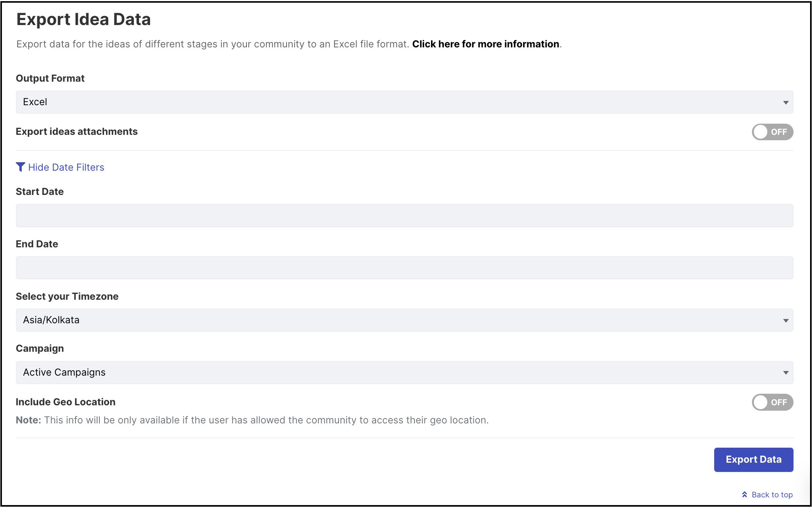The height and width of the screenshot is (507, 812).
Task: Click the OFF label on attachments switch
Action: tap(779, 132)
